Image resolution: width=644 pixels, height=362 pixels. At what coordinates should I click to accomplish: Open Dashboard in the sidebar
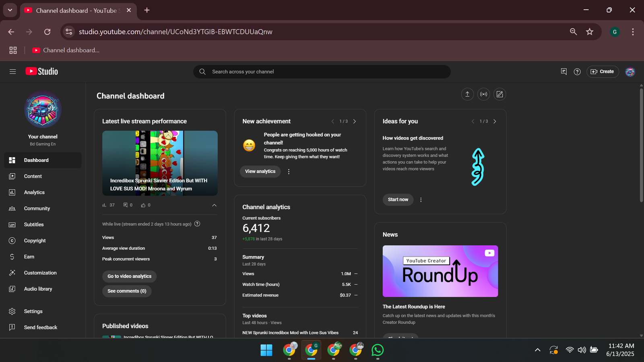coord(43,160)
